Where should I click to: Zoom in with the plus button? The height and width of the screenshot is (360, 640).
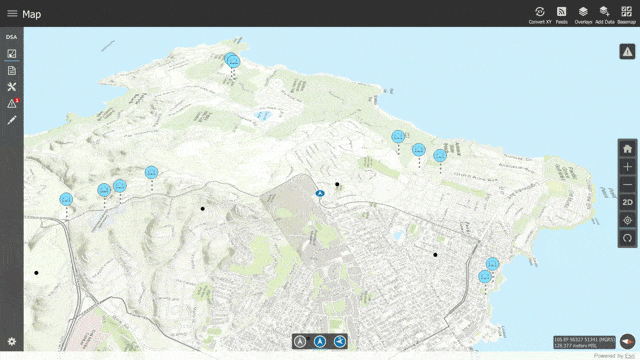coord(627,167)
